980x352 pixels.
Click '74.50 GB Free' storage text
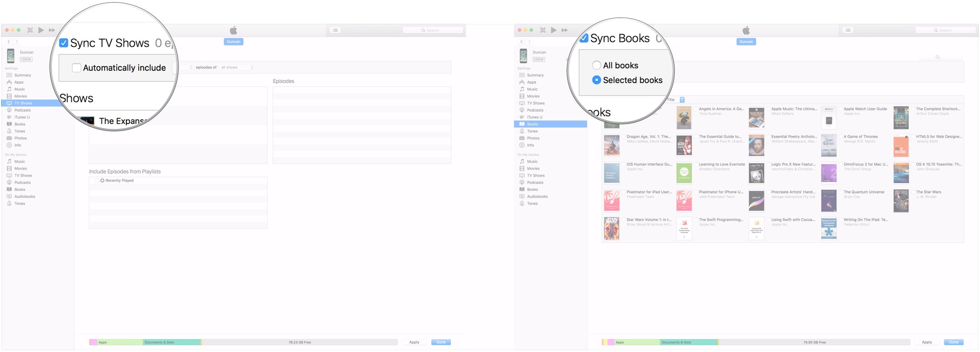tap(814, 342)
